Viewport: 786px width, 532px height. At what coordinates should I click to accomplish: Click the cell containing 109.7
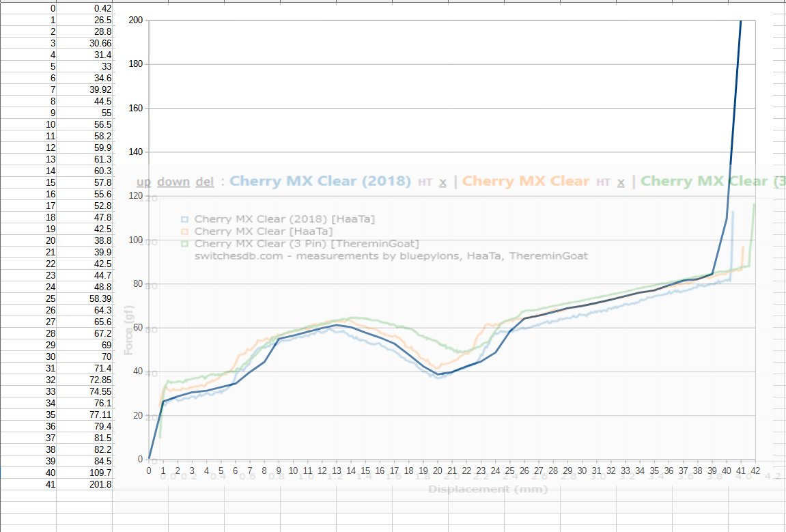(x=85, y=473)
